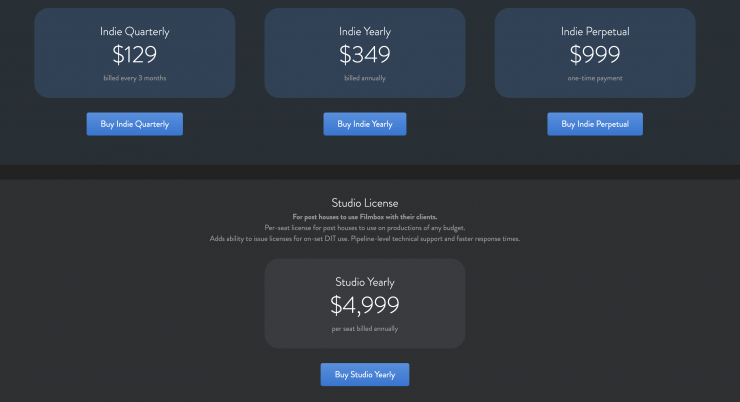740x402 pixels.
Task: Select the Indie Perpetual card heading
Action: (x=595, y=31)
